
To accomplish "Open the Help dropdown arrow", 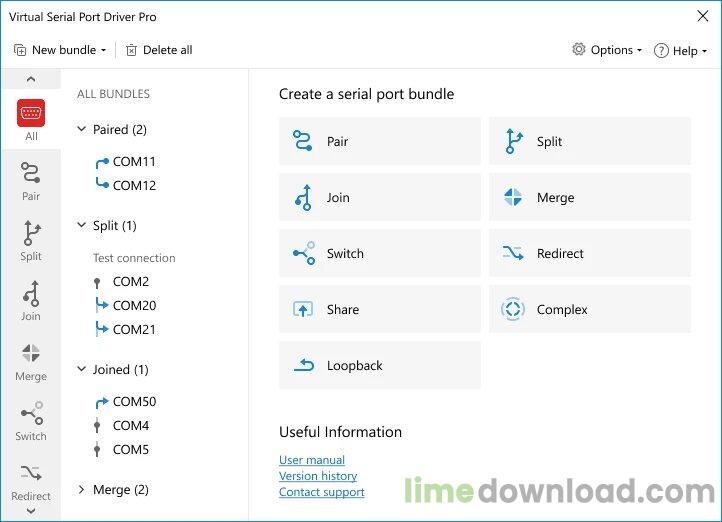I will pyautogui.click(x=704, y=52).
